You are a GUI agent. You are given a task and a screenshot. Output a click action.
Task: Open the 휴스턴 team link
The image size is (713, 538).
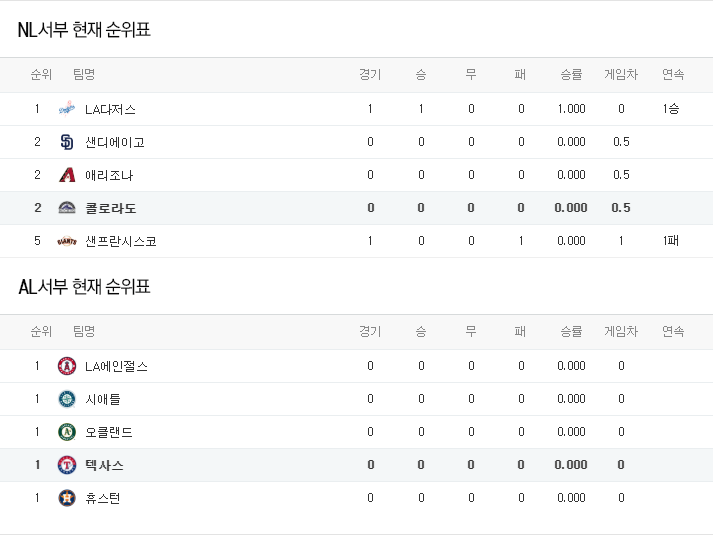(103, 498)
